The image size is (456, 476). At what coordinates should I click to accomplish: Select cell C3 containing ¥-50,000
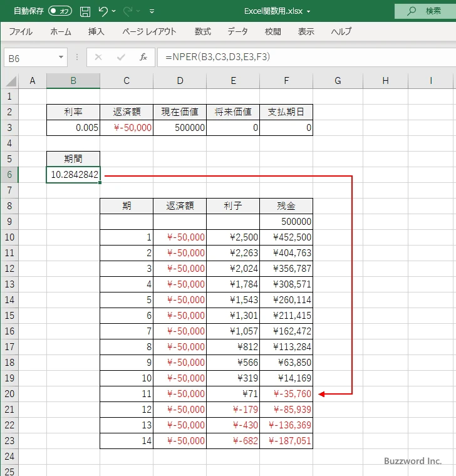[x=127, y=128]
